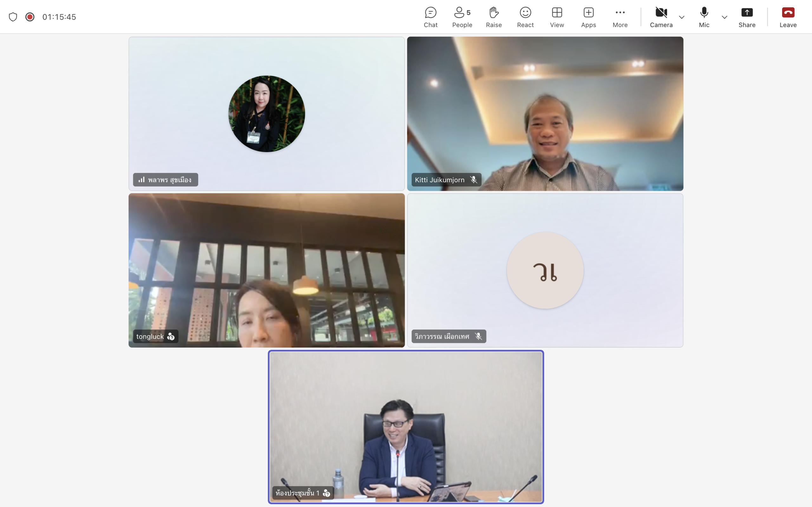Image resolution: width=812 pixels, height=507 pixels.
Task: Click the red recording indicator
Action: (x=30, y=17)
